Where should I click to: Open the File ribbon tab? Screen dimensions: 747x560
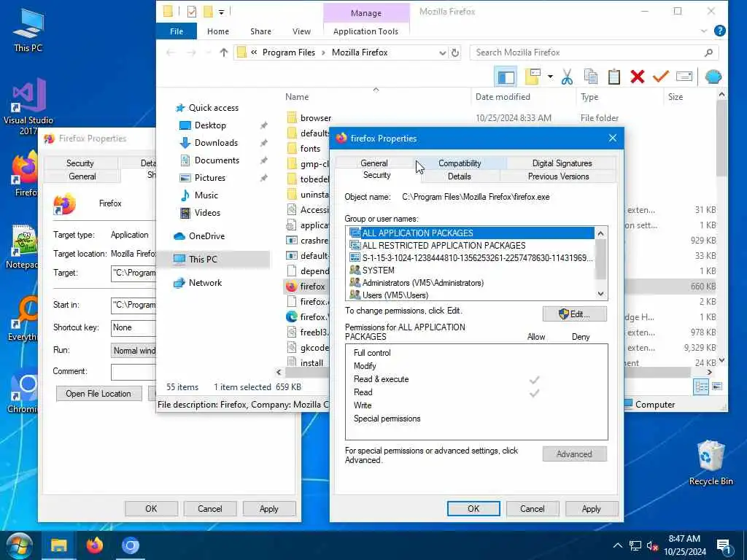(x=177, y=31)
